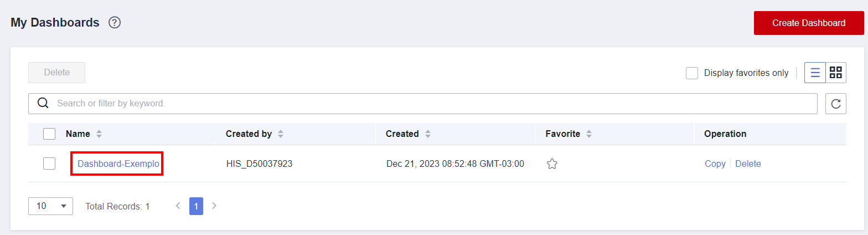The height and width of the screenshot is (235, 868).
Task: Go to the next page arrow
Action: click(214, 206)
